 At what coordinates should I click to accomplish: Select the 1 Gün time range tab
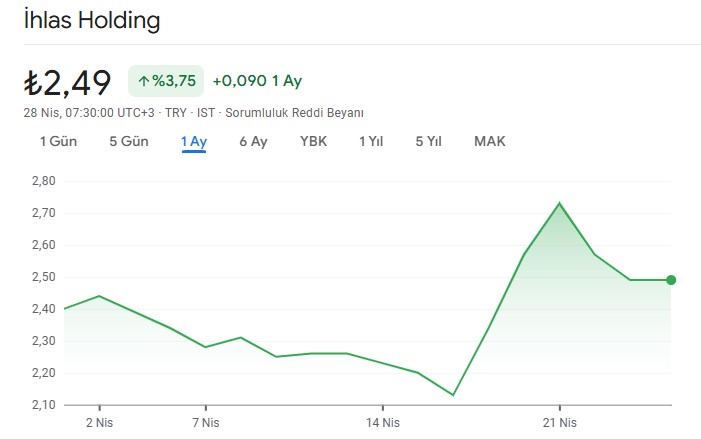click(58, 141)
